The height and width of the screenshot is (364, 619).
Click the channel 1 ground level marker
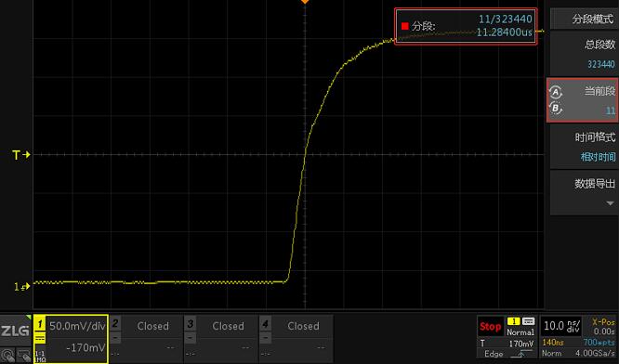pos(22,287)
